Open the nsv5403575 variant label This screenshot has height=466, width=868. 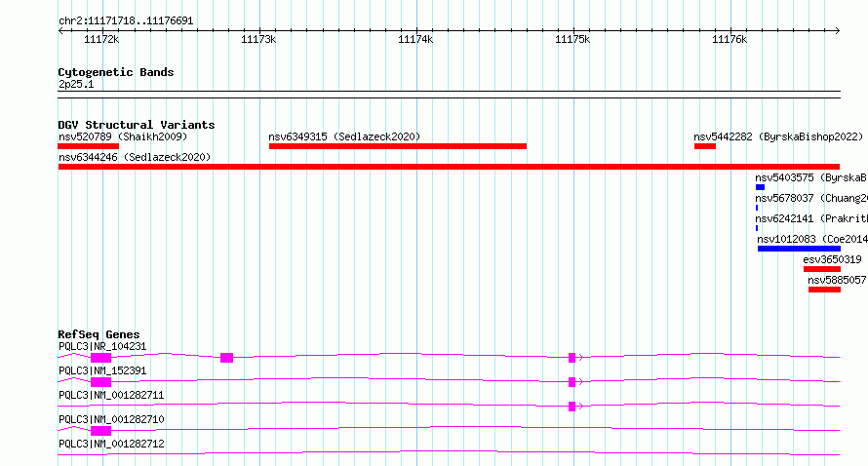(811, 177)
